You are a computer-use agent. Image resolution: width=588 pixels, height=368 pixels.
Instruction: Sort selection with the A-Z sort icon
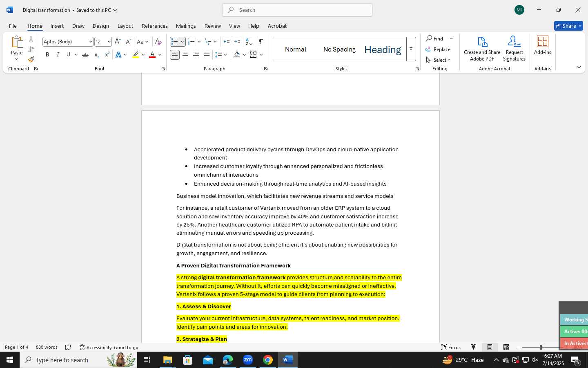pyautogui.click(x=249, y=42)
